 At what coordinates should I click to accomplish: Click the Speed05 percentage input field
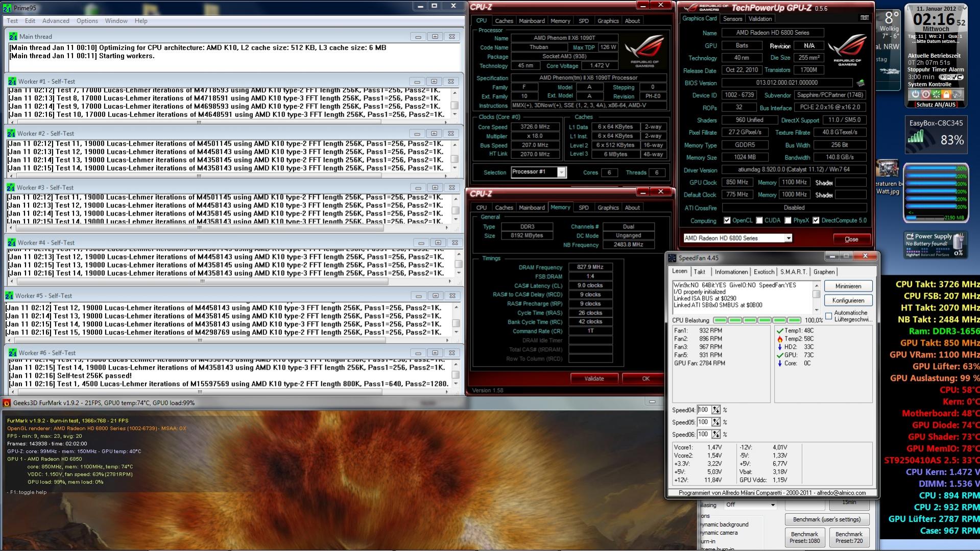coord(704,422)
